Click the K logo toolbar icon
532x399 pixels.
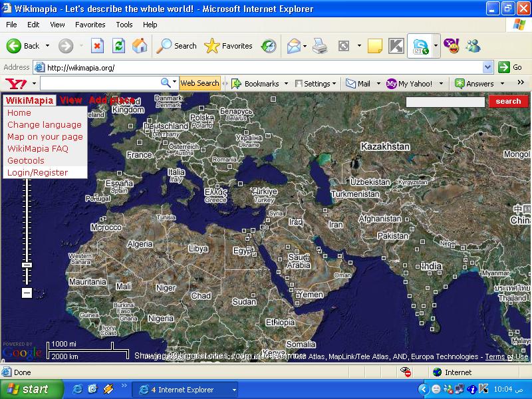click(396, 46)
